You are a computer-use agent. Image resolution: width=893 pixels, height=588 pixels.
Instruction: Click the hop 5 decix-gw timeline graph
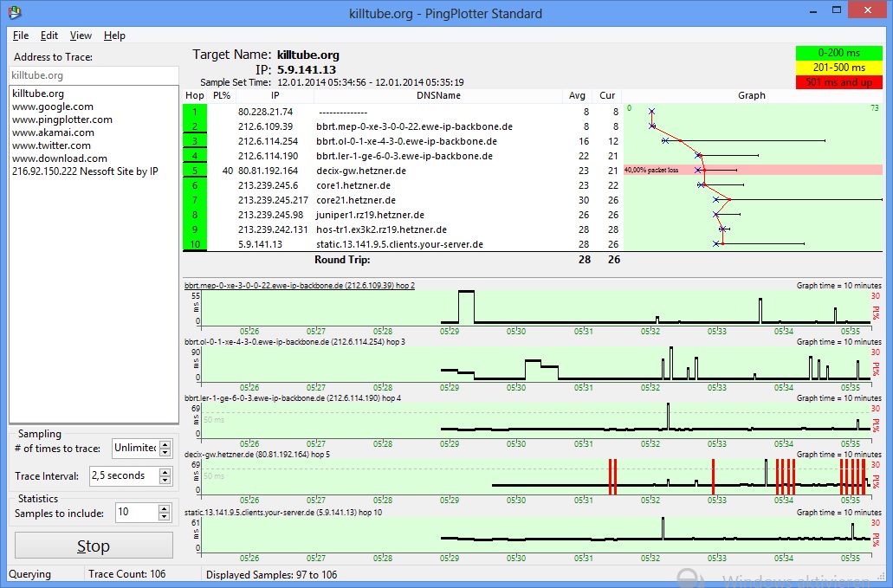point(535,476)
